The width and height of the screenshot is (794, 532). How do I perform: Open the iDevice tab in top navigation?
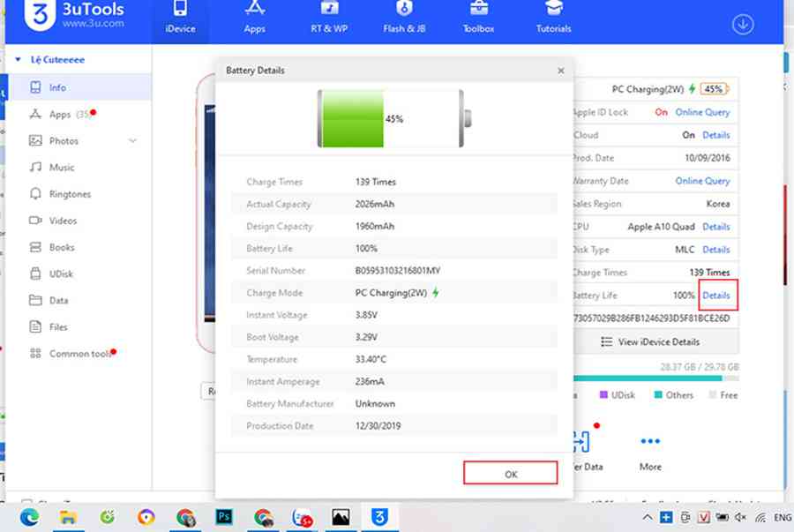pyautogui.click(x=180, y=19)
